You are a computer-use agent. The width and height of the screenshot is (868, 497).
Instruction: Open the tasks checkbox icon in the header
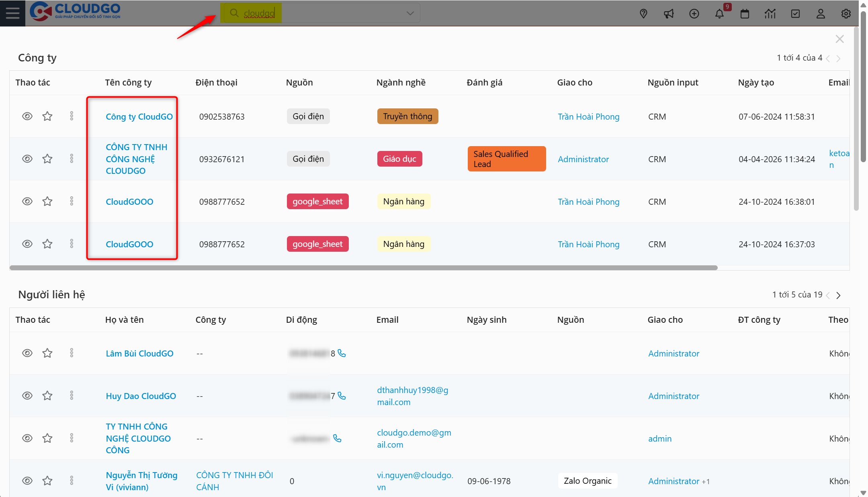point(795,14)
